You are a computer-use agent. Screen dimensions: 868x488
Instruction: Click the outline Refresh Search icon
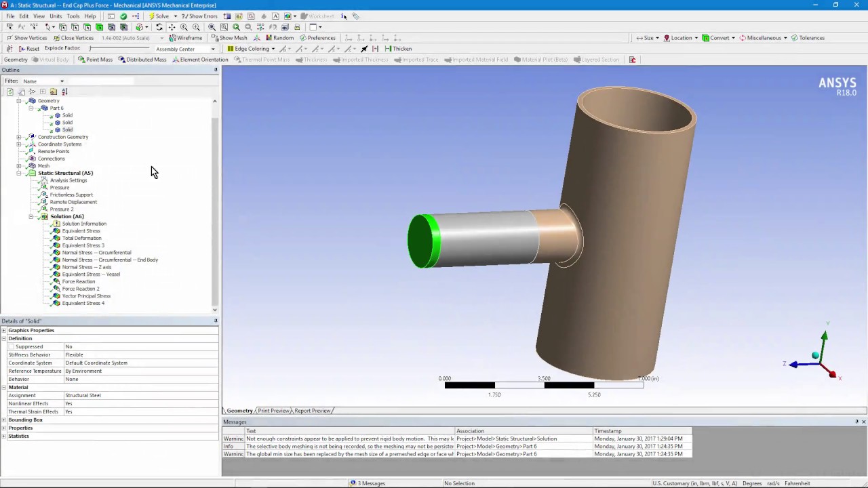click(10, 91)
